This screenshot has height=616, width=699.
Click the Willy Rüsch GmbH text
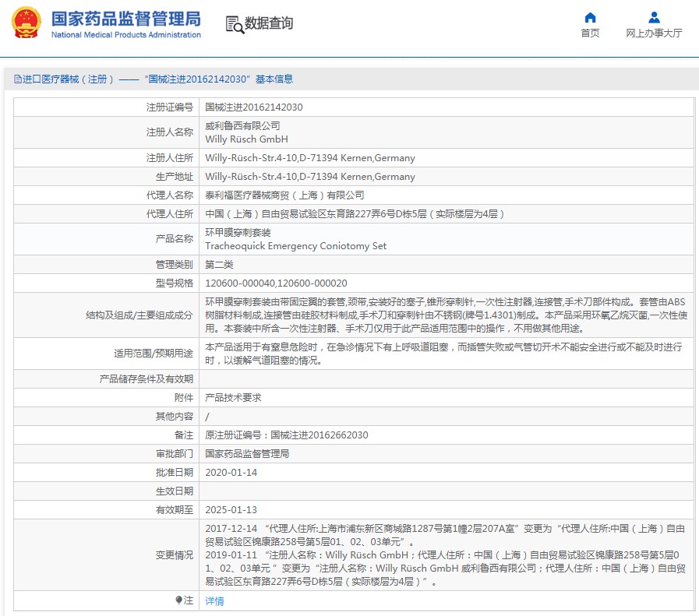246,139
